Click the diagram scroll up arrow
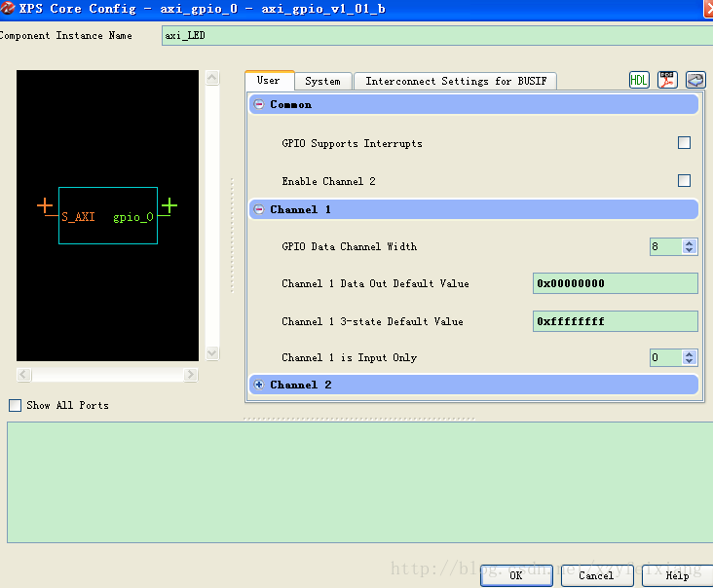The width and height of the screenshot is (713, 588). [212, 78]
